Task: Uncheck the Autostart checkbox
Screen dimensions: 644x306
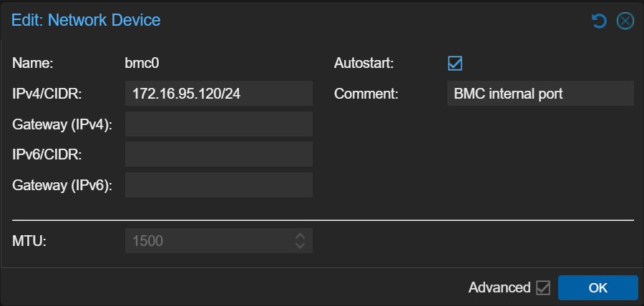Action: point(455,64)
